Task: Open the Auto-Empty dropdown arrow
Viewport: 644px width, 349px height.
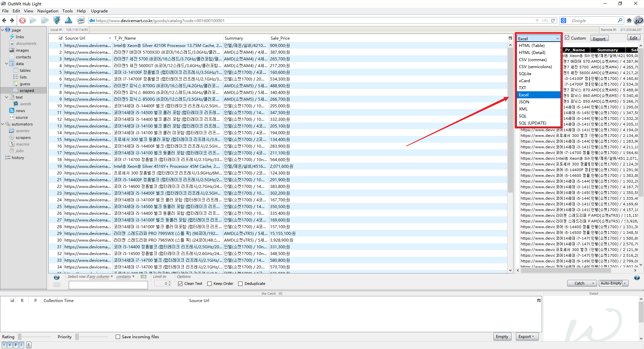Action: pos(625,283)
